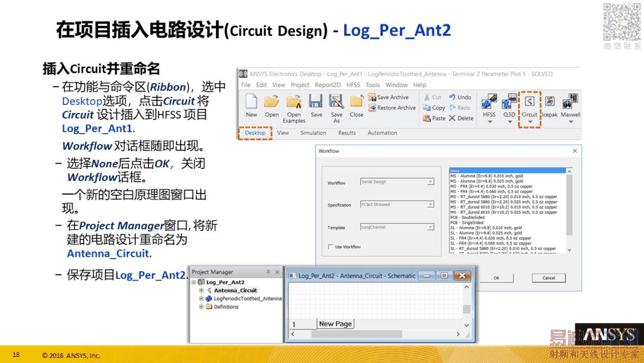Open the Edit menu
644x363 pixels.
pyautogui.click(x=261, y=85)
